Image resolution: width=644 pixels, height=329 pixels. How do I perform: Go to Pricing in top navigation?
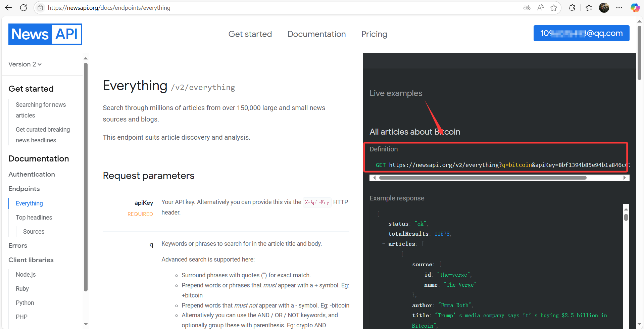pos(374,34)
